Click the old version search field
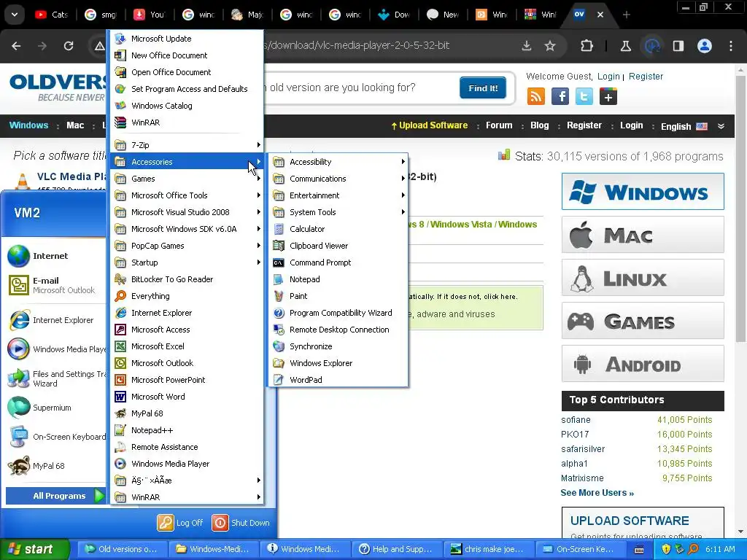This screenshot has width=747, height=560. click(360, 87)
